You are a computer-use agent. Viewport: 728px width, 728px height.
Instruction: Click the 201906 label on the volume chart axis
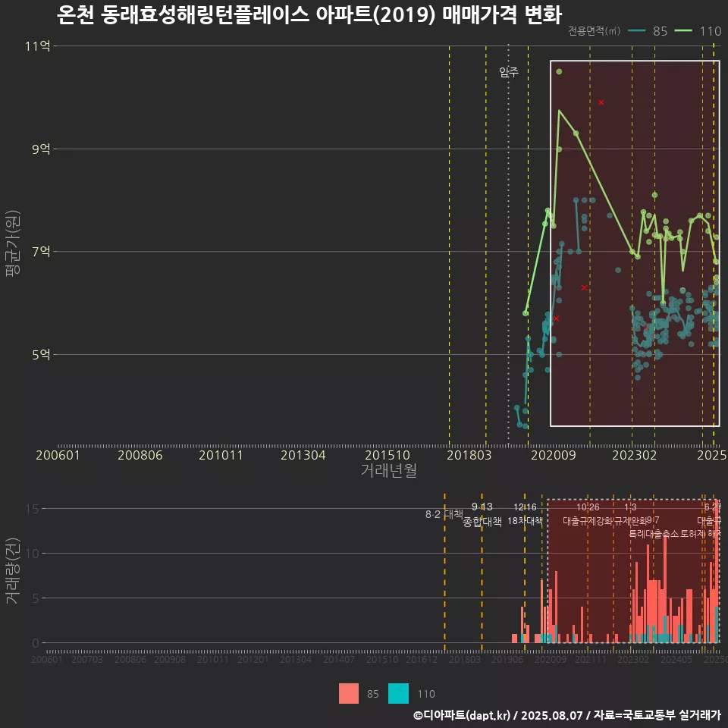coord(507,659)
